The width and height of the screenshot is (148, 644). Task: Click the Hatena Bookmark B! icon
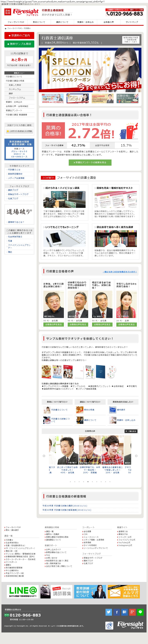124,612
